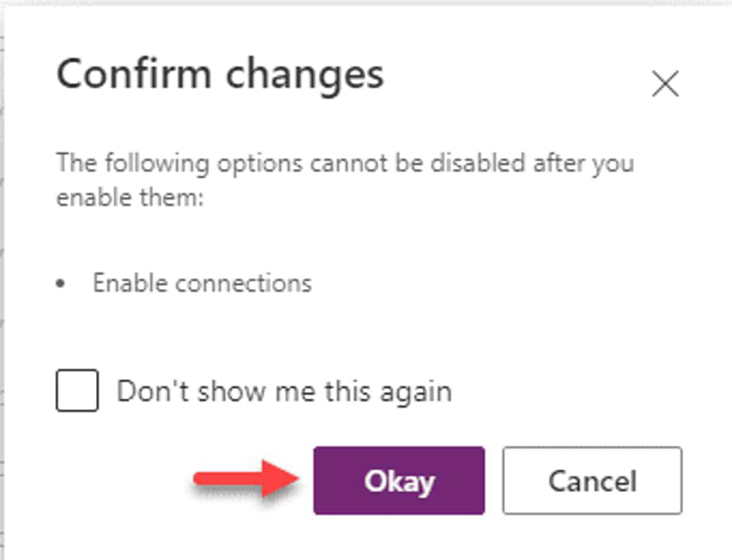
Task: Click the label text "Don't show me this again"
Action: [x=283, y=390]
